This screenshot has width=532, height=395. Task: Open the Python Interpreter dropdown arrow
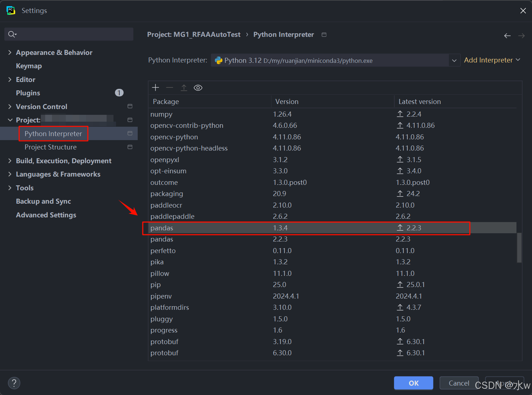coord(454,60)
